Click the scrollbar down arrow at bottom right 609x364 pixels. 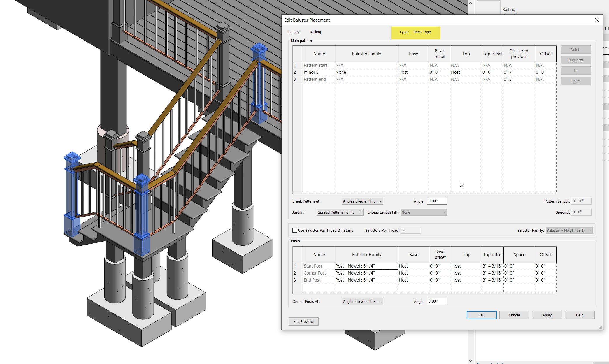tap(470, 361)
